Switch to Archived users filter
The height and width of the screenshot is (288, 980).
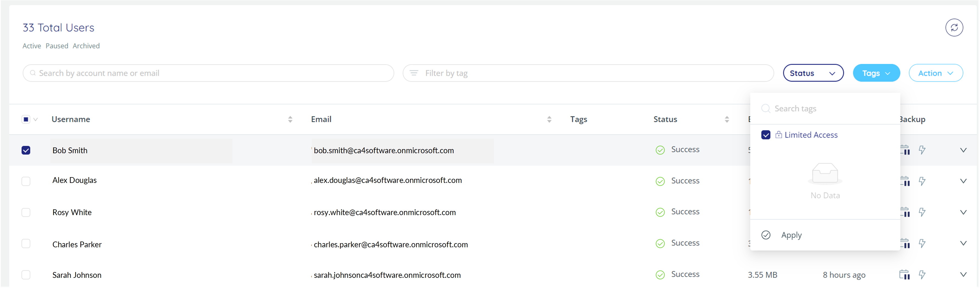(x=86, y=46)
